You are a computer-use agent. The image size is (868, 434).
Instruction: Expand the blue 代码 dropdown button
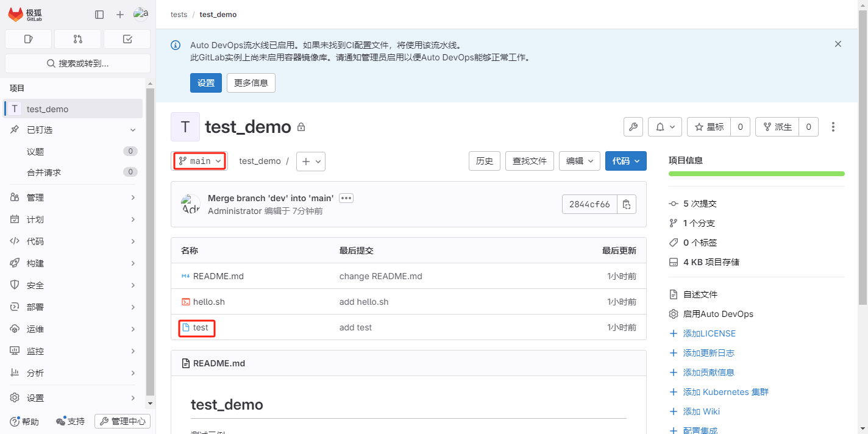point(625,161)
